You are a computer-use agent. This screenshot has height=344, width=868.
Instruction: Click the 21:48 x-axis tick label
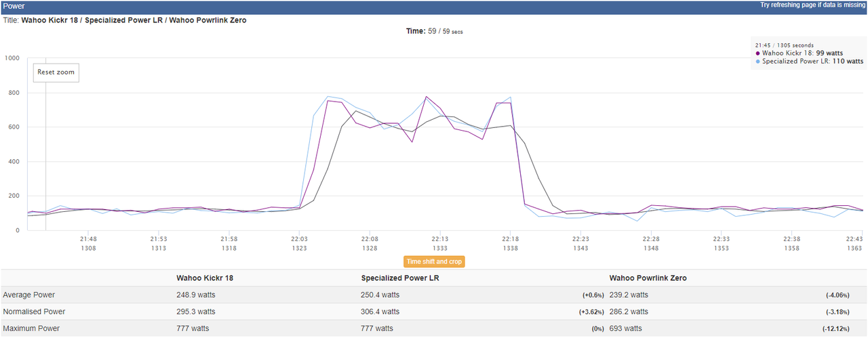(88, 238)
